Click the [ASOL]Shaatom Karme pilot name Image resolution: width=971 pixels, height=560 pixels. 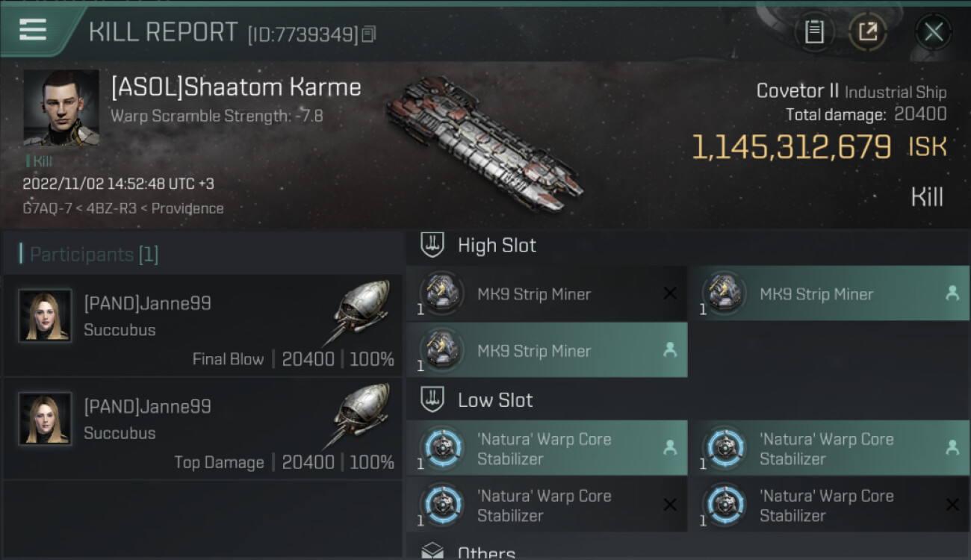[236, 87]
